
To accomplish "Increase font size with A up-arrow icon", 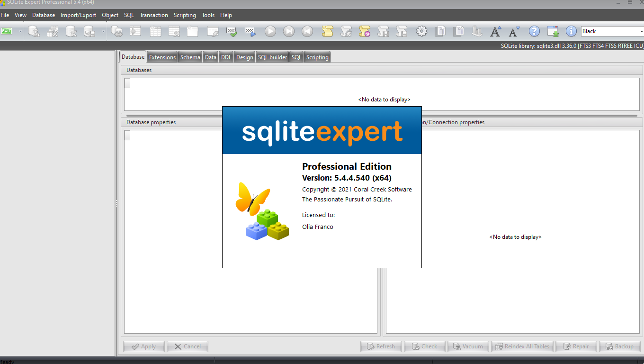I will click(496, 31).
